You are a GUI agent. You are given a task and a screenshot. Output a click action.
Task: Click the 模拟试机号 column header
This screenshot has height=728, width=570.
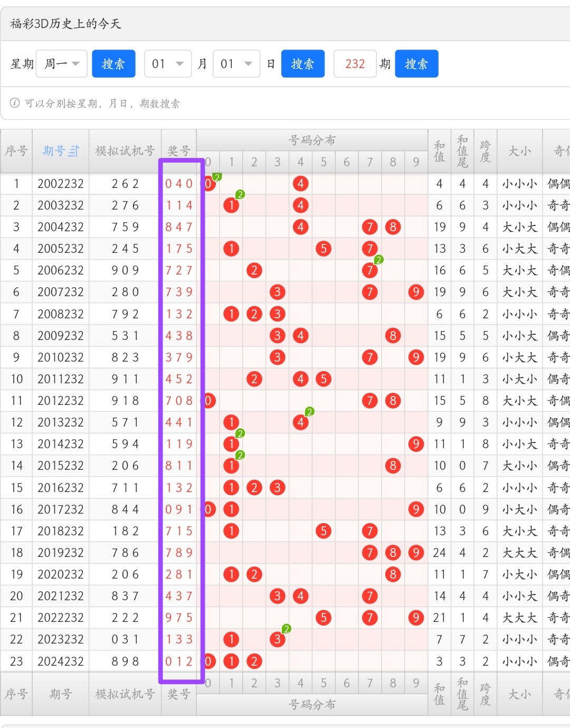(x=125, y=151)
